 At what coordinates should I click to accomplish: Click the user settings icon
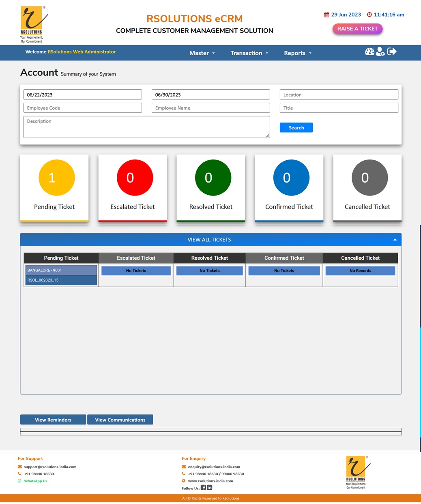pyautogui.click(x=380, y=52)
